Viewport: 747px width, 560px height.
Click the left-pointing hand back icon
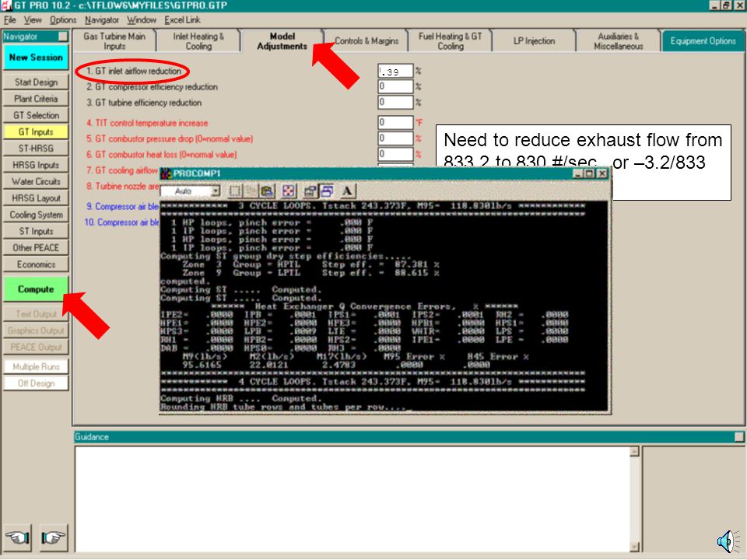point(18,537)
